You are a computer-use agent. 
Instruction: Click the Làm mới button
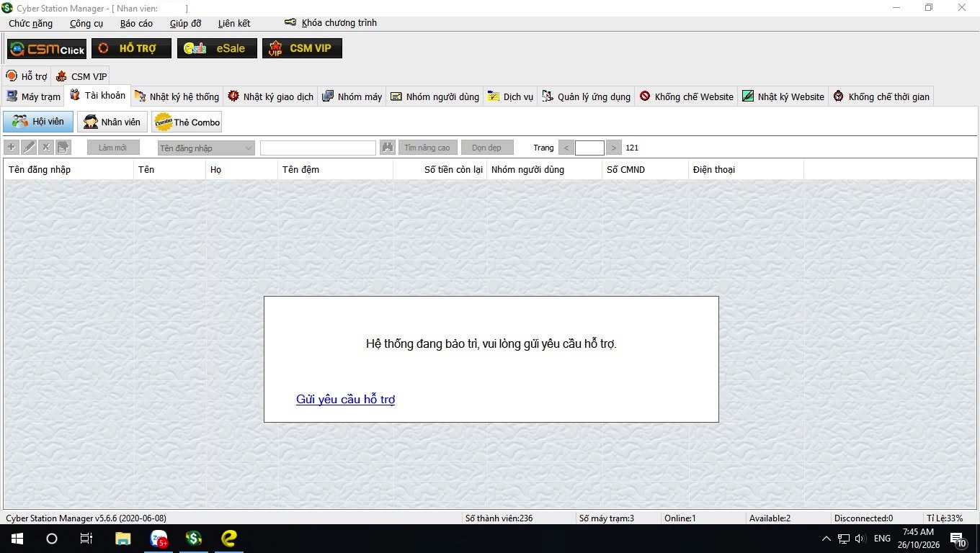point(113,148)
